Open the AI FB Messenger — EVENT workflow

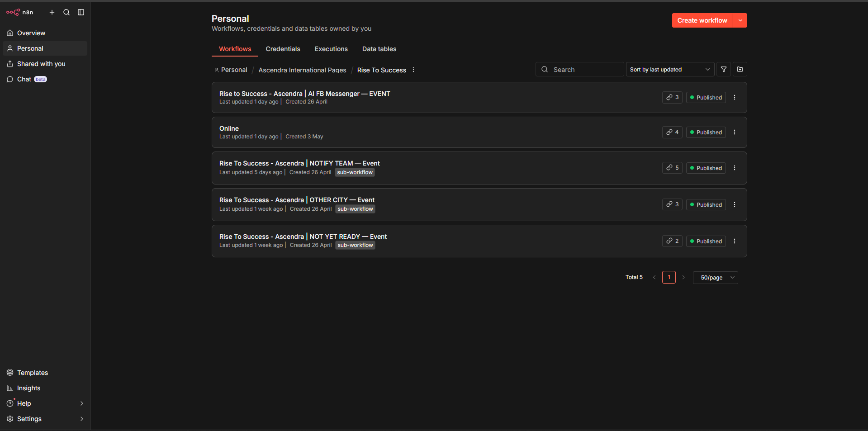(x=305, y=94)
